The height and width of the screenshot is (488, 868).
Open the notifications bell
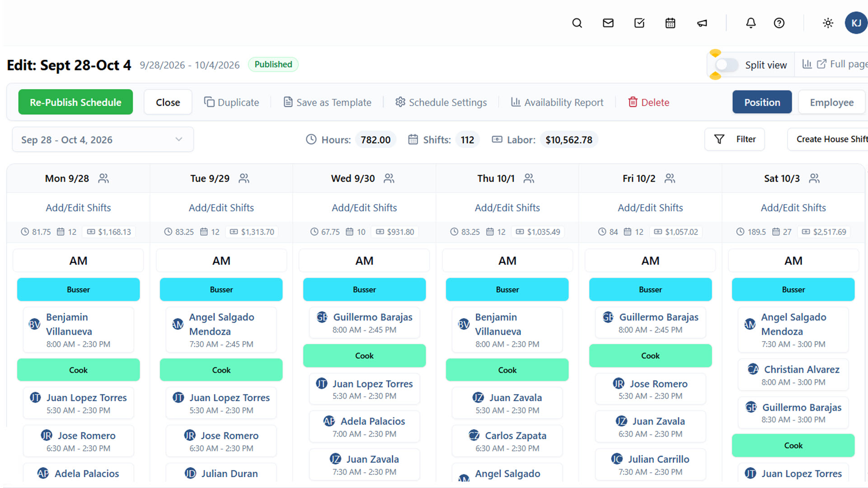751,23
